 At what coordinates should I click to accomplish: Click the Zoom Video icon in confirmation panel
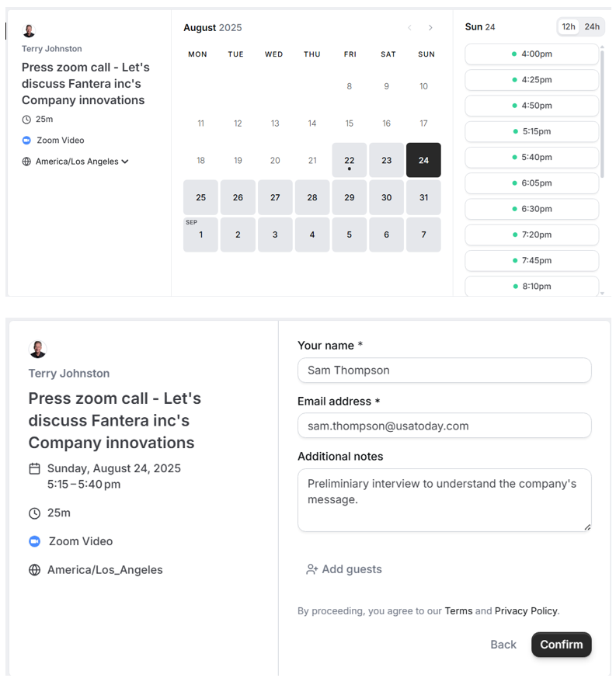click(34, 541)
